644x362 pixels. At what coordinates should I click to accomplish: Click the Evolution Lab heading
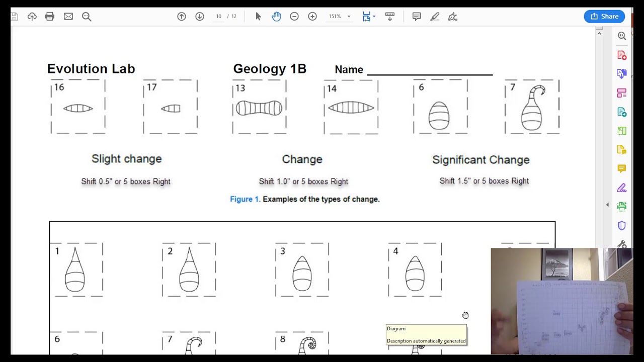point(91,69)
